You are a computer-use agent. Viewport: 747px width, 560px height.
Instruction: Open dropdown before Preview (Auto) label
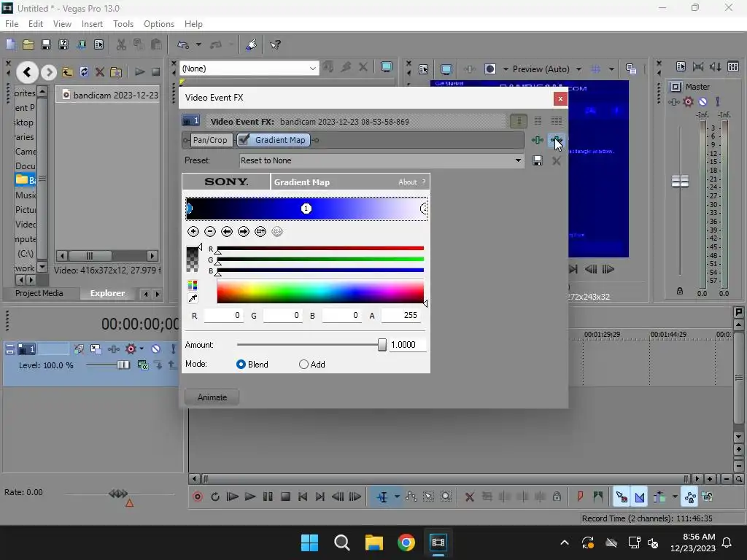[506, 69]
